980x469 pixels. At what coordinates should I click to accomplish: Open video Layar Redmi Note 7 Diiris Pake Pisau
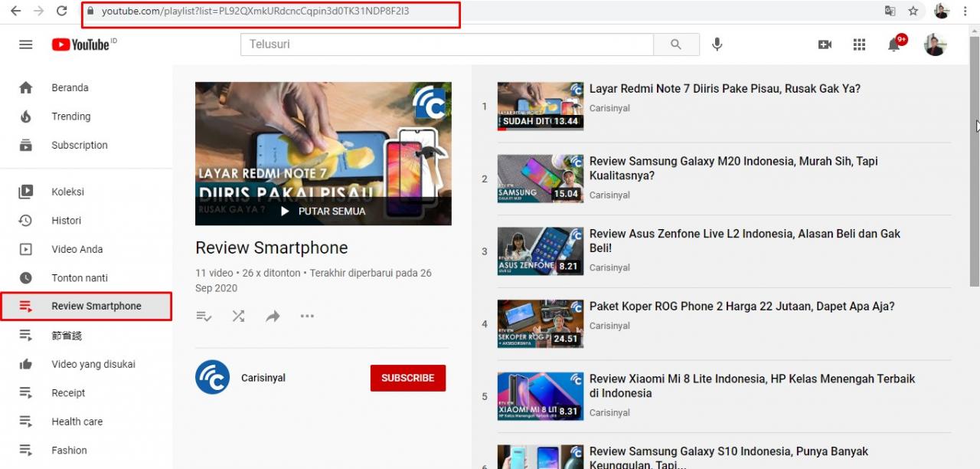click(725, 89)
